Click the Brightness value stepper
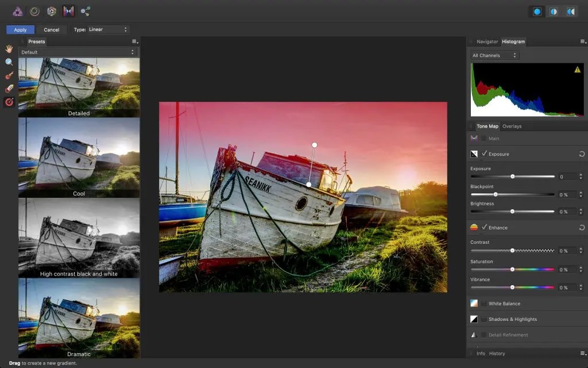The width and height of the screenshot is (588, 368). (581, 212)
